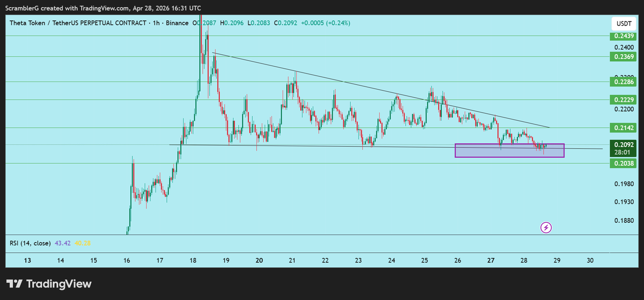Click the yellow RSI value 40.28
The height and width of the screenshot is (300, 644).
pyautogui.click(x=82, y=243)
